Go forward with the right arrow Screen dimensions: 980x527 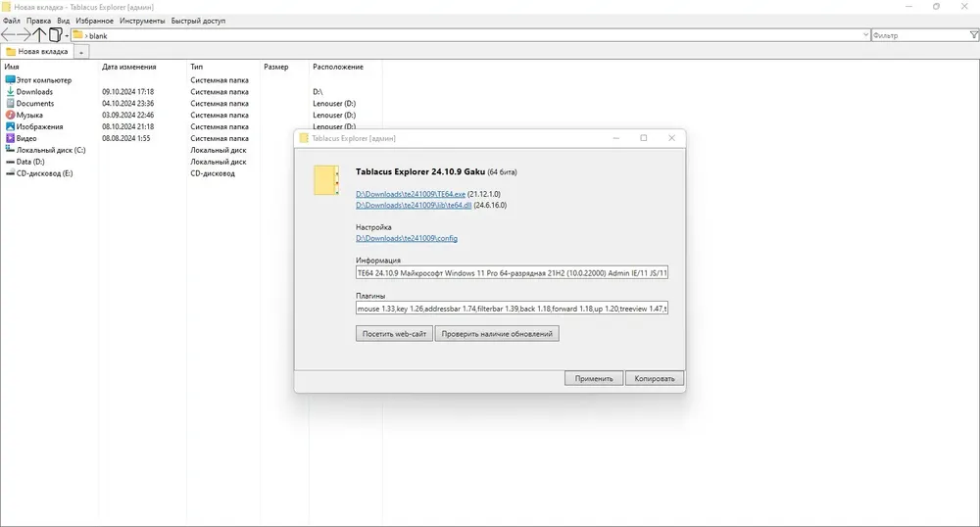(x=24, y=35)
